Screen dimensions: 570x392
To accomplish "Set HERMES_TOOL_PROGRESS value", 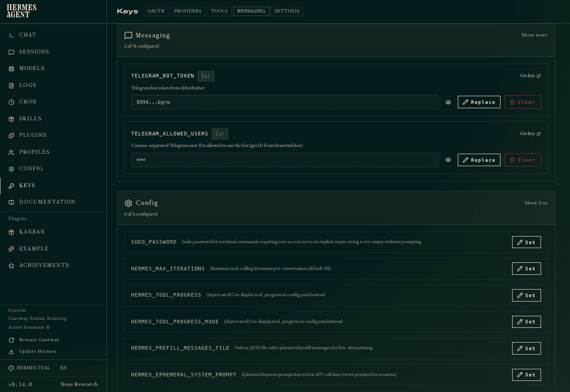I will (526, 295).
